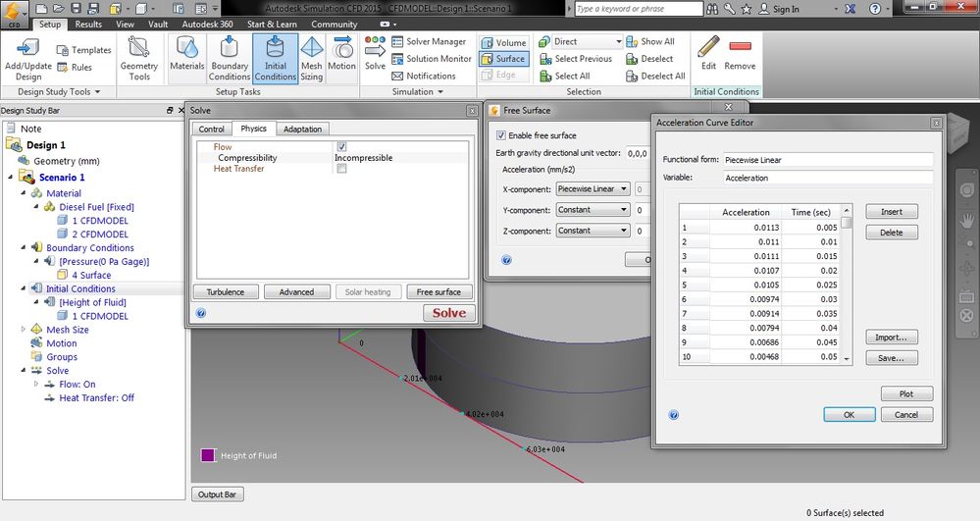Expand the Mesh Size tree node
The height and width of the screenshot is (521, 980).
point(24,329)
